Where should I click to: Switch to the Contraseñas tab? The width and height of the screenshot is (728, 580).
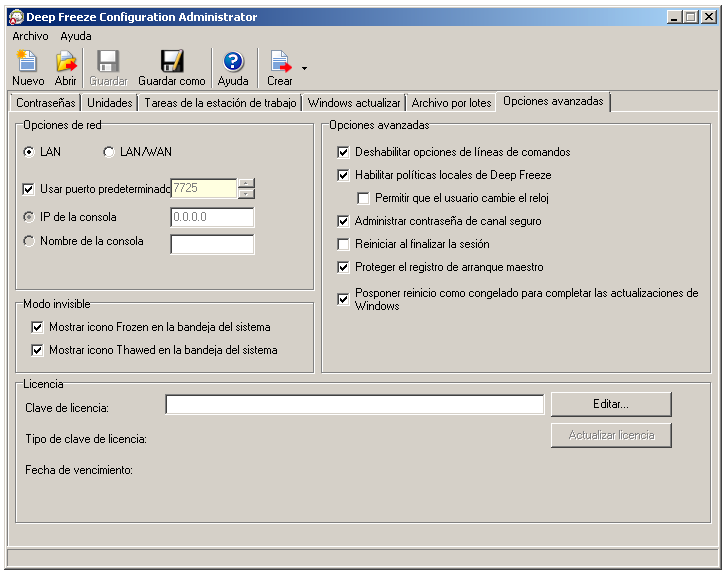(46, 103)
